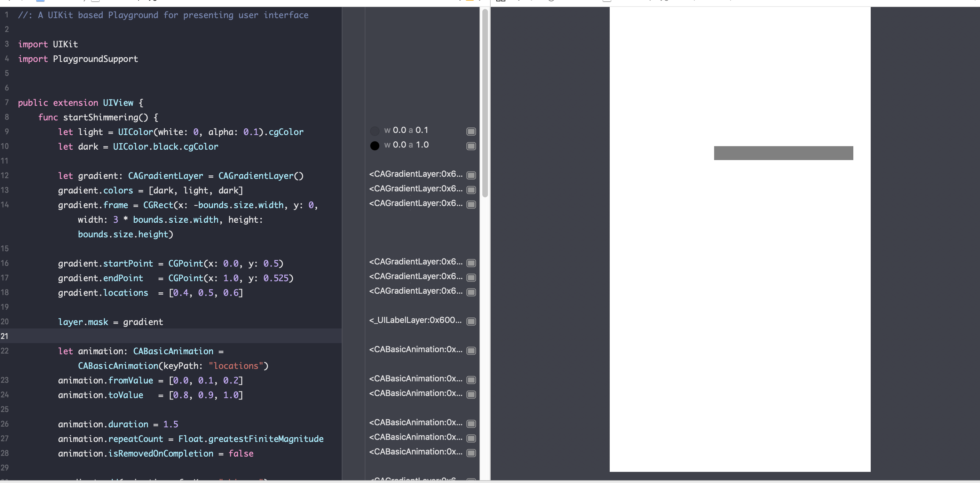Show inline result for line 12 CAGradientLayer
Image resolution: width=980 pixels, height=483 pixels.
[471, 175]
